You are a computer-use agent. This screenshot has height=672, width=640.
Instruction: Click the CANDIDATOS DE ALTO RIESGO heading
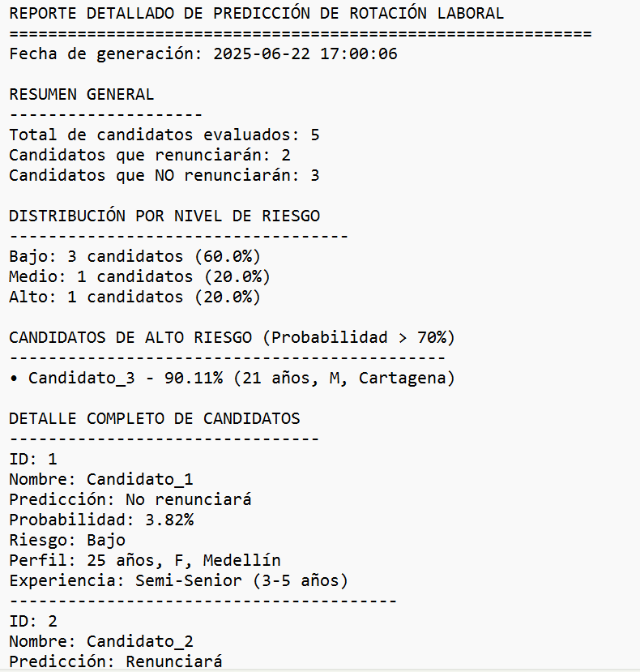pos(233,337)
